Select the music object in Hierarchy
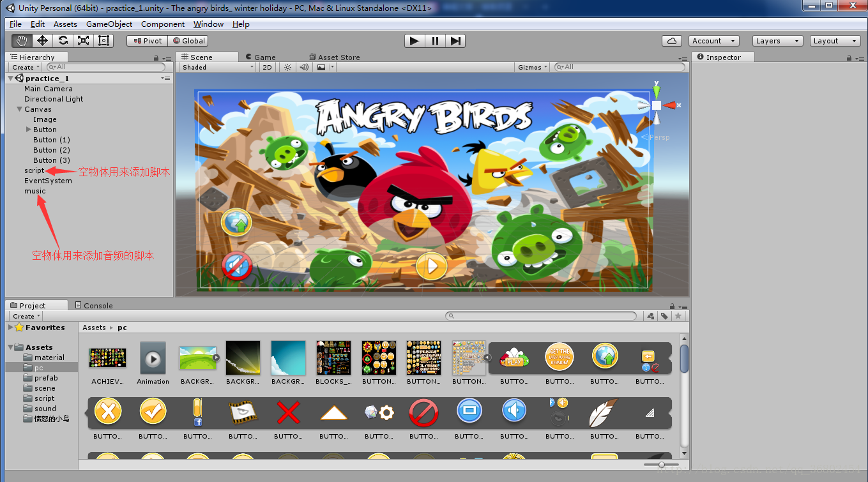This screenshot has height=482, width=868. tap(35, 191)
